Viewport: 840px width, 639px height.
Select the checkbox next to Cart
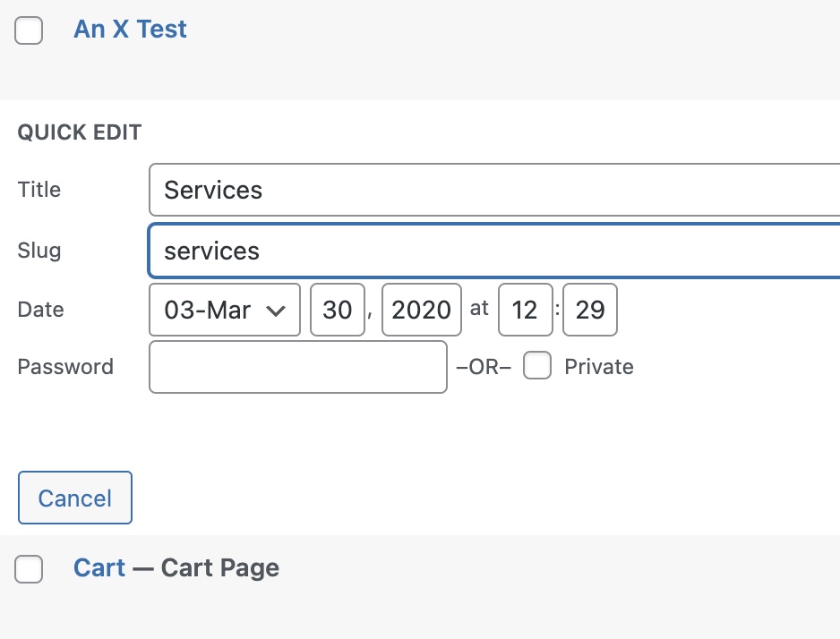click(x=29, y=569)
